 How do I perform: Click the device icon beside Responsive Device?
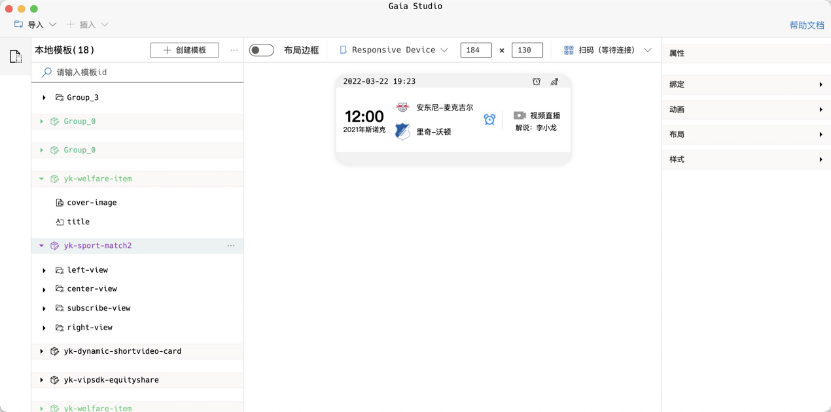coord(343,50)
